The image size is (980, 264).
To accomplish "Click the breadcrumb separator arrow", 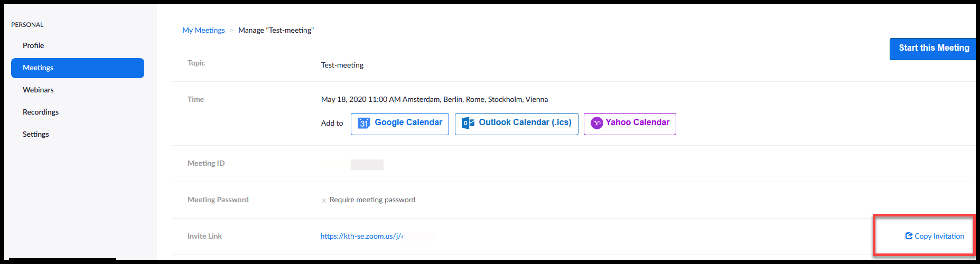I will click(231, 31).
